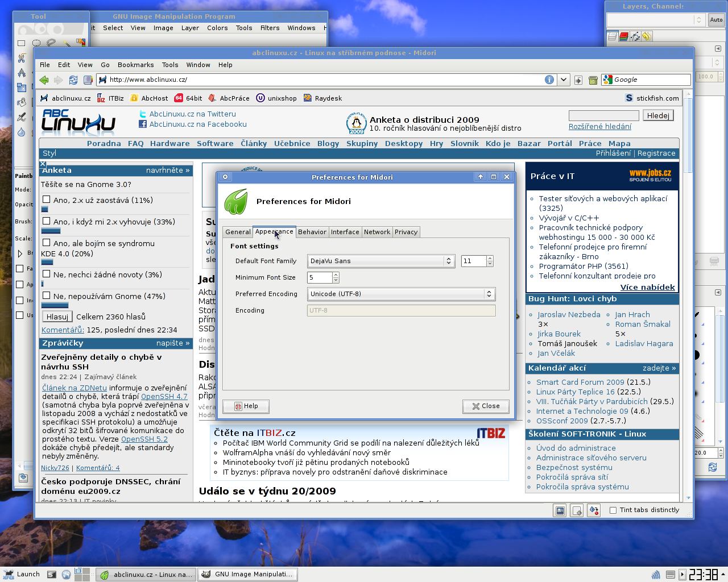Switch to GIMP Paths tab icon
Image resolution: width=728 pixels, height=582 pixels.
pyautogui.click(x=635, y=36)
